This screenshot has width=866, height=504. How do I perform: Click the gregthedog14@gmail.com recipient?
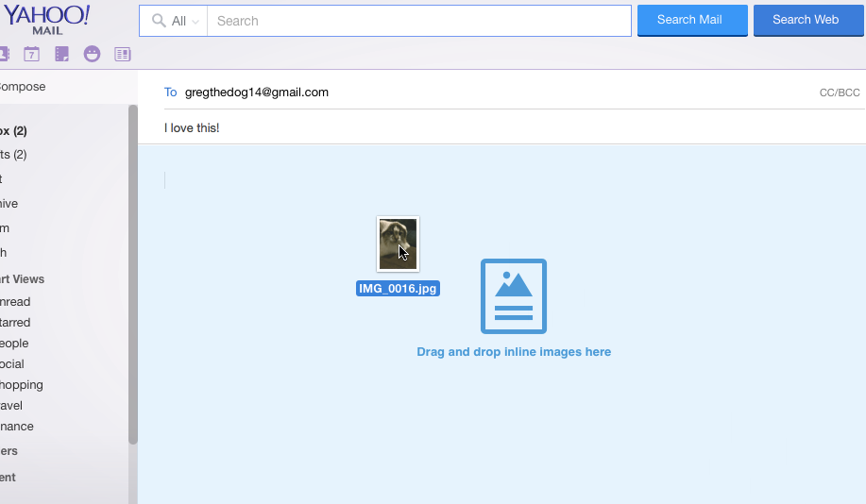(x=257, y=92)
